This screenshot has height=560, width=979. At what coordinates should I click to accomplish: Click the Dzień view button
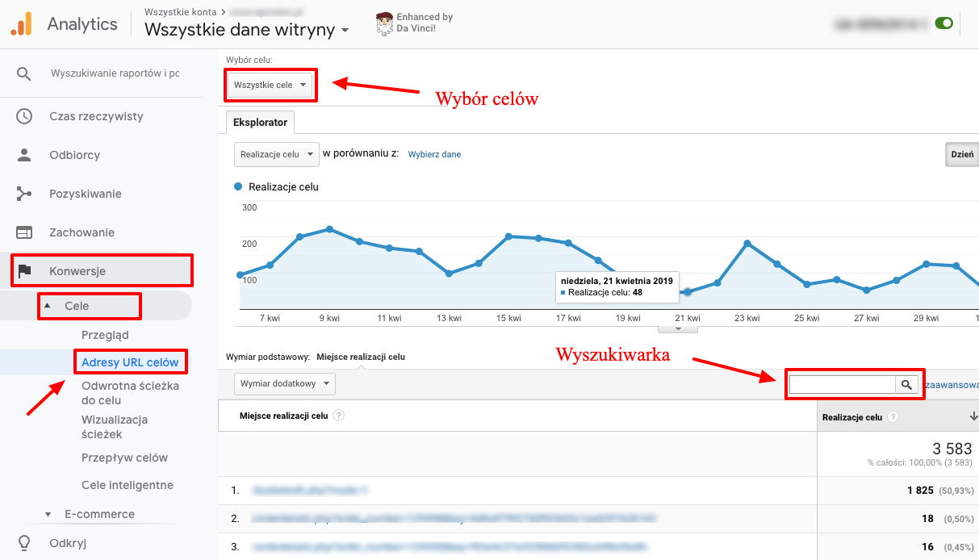961,154
